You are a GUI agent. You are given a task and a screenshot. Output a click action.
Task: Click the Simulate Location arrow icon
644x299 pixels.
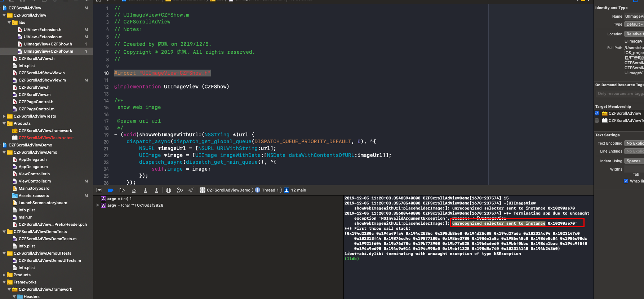coord(191,190)
